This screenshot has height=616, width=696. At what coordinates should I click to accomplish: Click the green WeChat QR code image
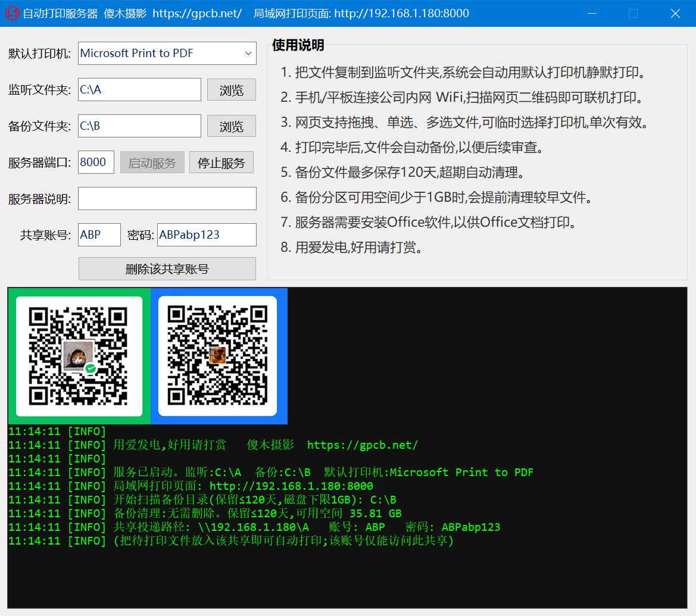(79, 356)
